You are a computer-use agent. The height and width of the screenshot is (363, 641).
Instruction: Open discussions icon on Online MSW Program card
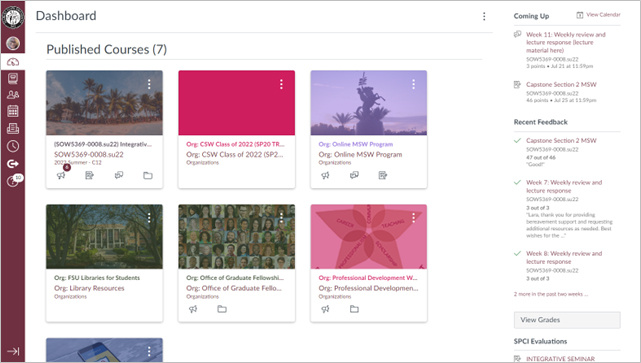[x=354, y=175]
